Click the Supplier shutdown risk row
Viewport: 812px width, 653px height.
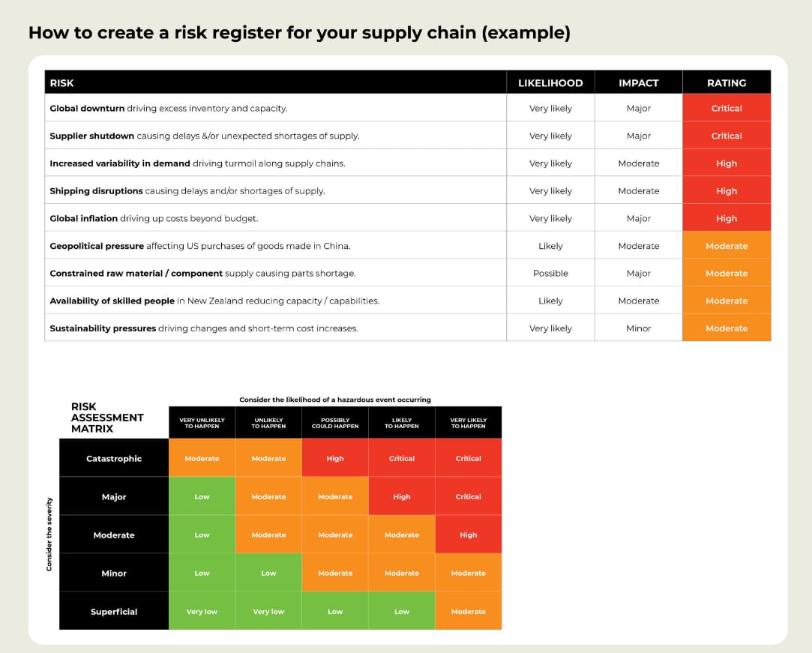(x=225, y=135)
